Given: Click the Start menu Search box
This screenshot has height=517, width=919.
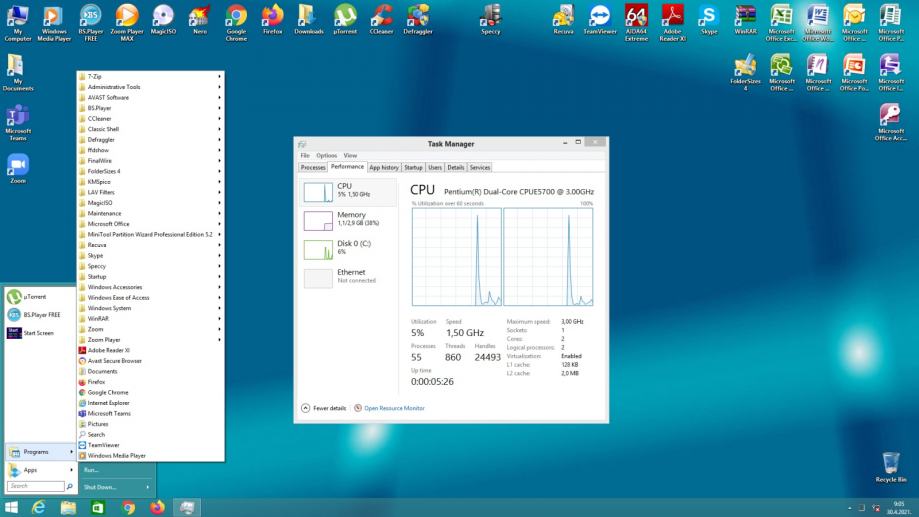Looking at the screenshot, I should pyautogui.click(x=36, y=487).
